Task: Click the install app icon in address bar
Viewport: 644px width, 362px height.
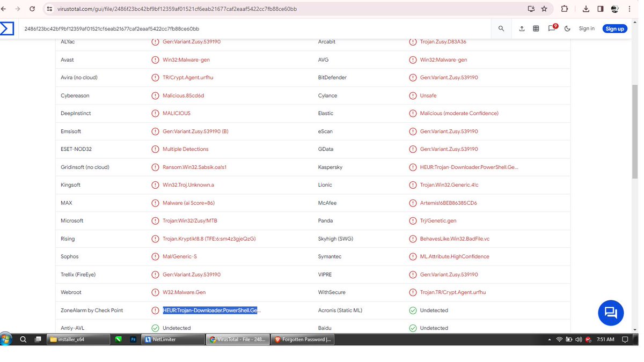Action: coord(531,9)
